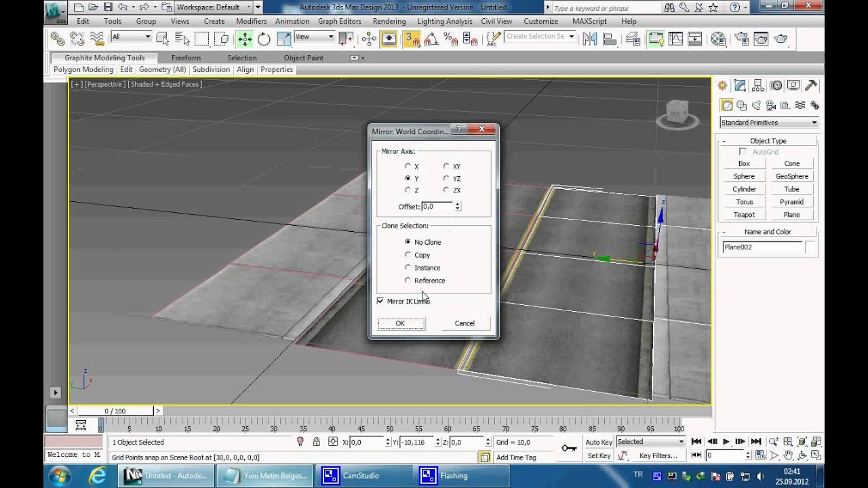Open the MAXScript menu
The width and height of the screenshot is (868, 488).
[x=589, y=21]
